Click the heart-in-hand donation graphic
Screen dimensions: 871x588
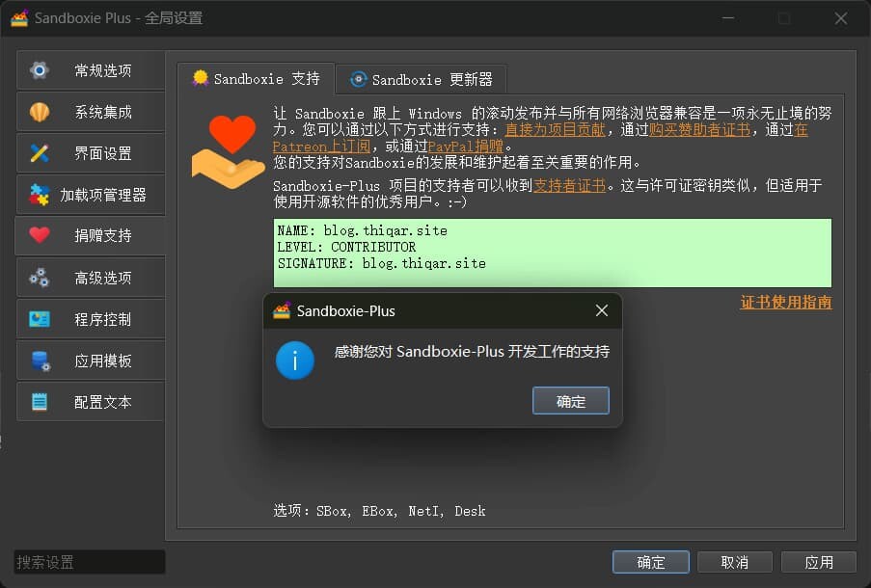tap(228, 151)
